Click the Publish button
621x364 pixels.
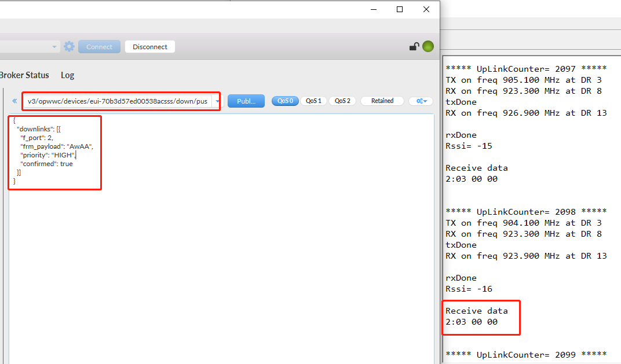(246, 101)
